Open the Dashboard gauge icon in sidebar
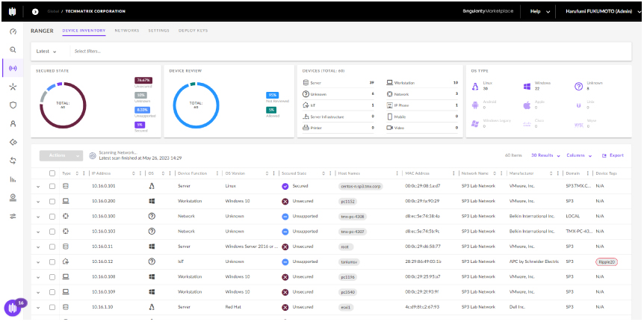Image resolution: width=644 pixels, height=322 pixels. click(x=13, y=31)
